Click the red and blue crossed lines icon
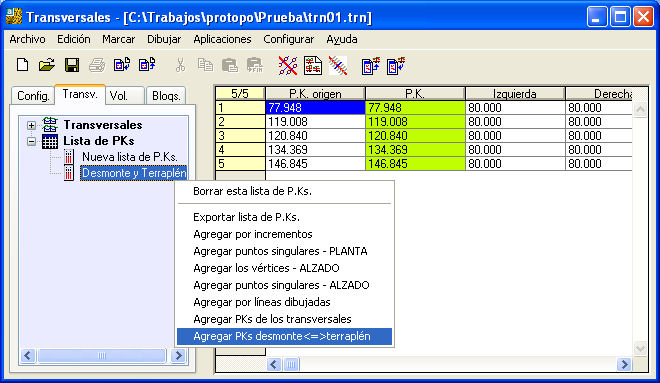 click(288, 66)
